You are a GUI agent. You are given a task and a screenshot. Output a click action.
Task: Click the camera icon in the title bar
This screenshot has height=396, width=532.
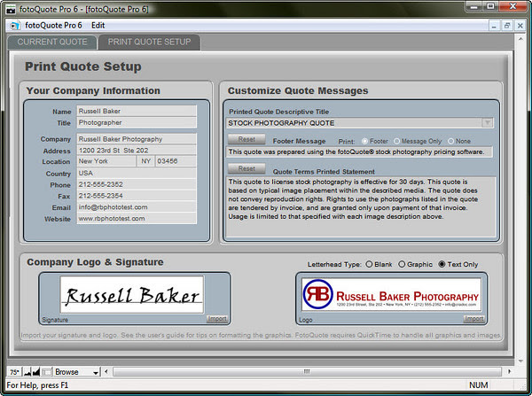tap(12, 10)
